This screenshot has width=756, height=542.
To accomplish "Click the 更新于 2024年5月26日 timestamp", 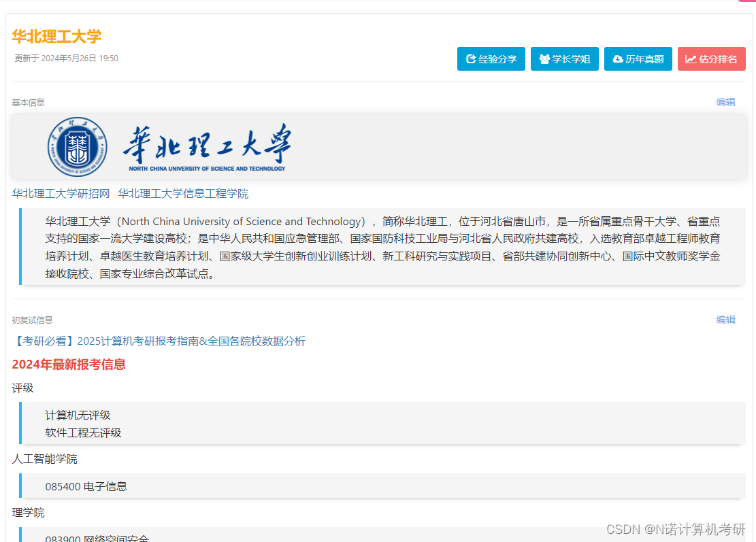I will pyautogui.click(x=66, y=58).
